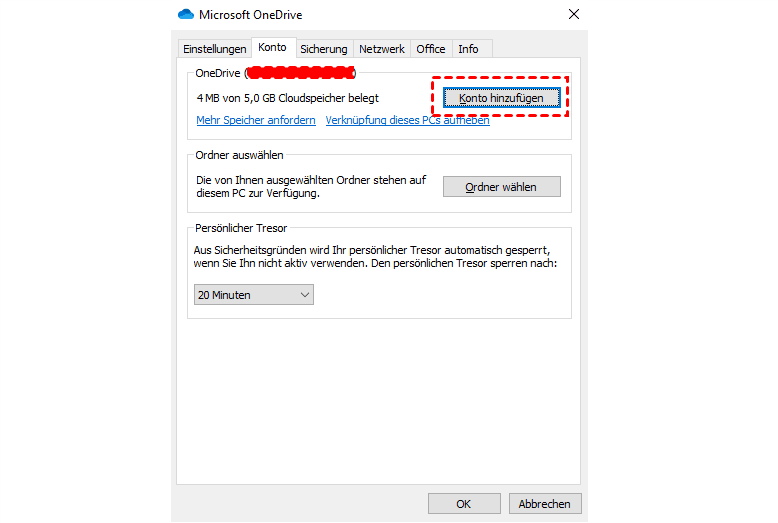
Task: Click the Konto hinzufügen button
Action: [502, 98]
